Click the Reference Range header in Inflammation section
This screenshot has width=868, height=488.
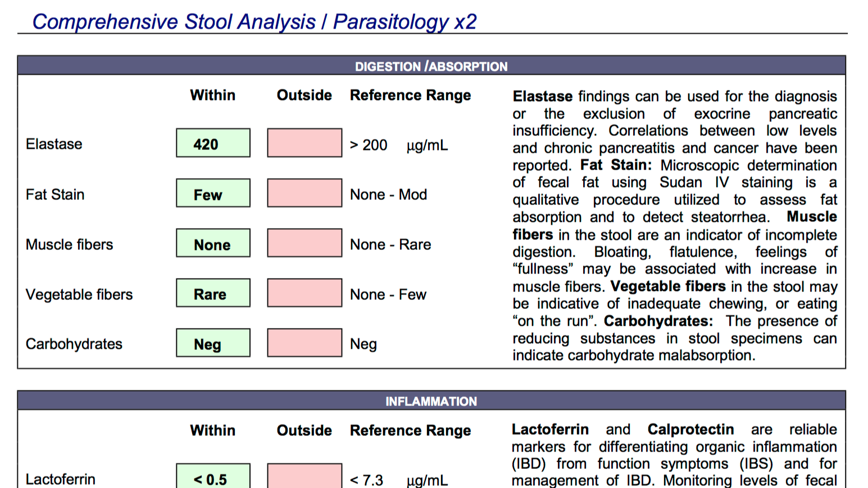(x=410, y=431)
